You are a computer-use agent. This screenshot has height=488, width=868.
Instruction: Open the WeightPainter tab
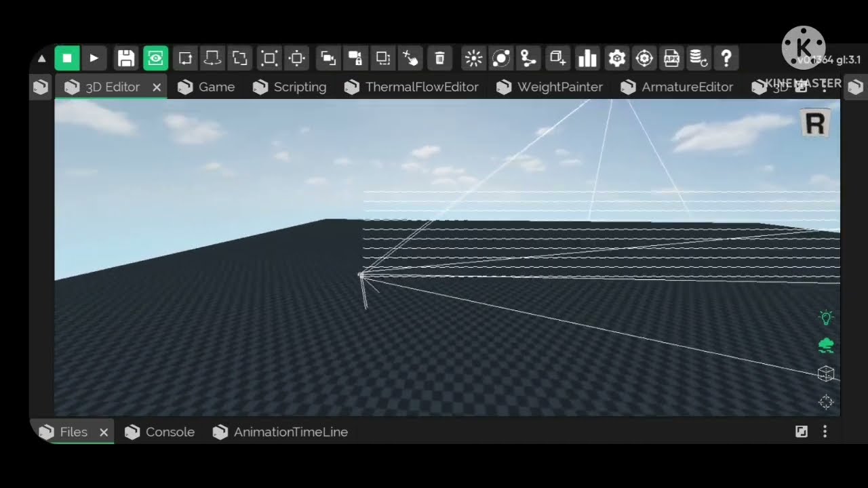(549, 87)
